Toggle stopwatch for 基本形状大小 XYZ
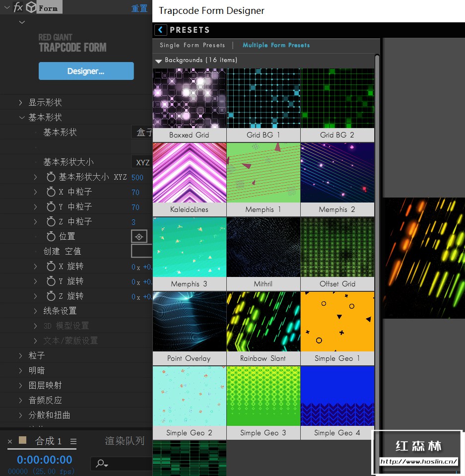Screen dimensions: 465x476 (51, 177)
